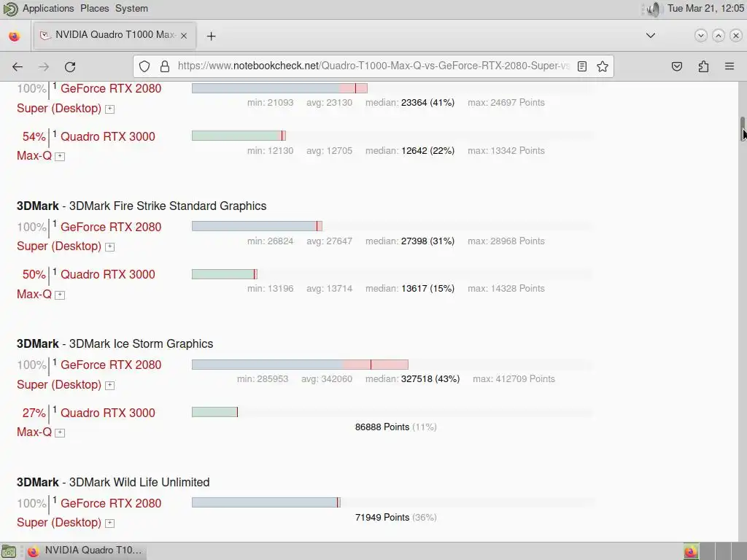
Task: Expand GeForce RTX 2080 Super under Fire Strike Standard
Action: click(109, 246)
